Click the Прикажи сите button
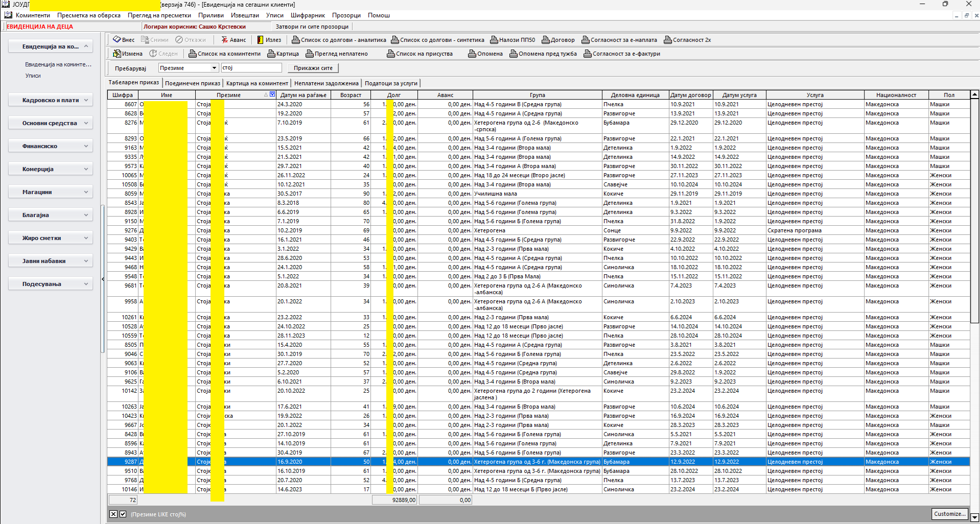980x524 pixels. [x=313, y=68]
